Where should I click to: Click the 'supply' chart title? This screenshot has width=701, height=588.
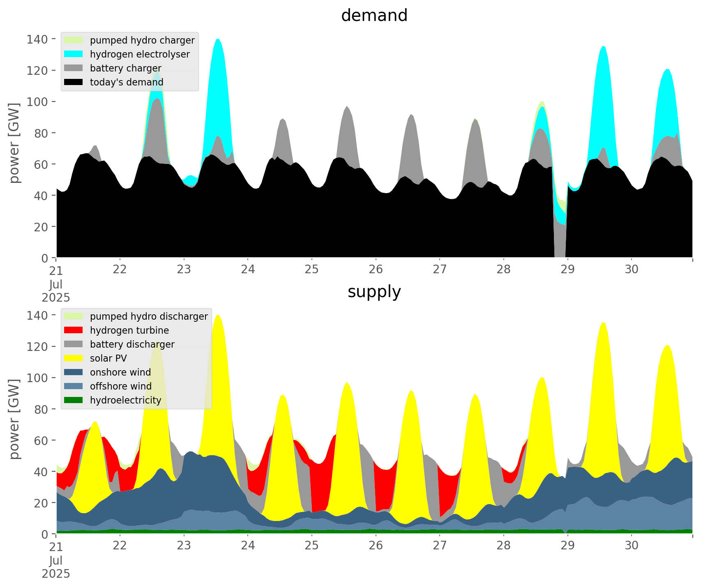click(374, 292)
